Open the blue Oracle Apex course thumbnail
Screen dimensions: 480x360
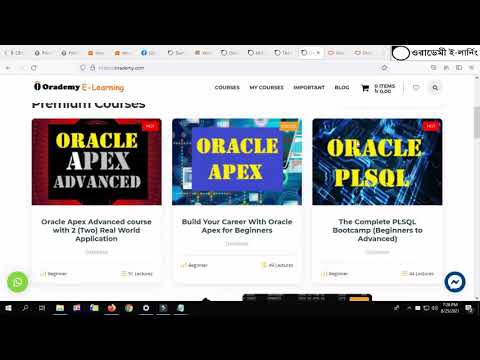pyautogui.click(x=237, y=162)
